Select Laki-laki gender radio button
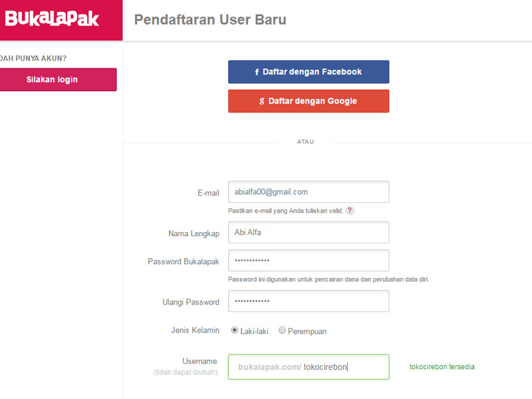This screenshot has width=532, height=399. pyautogui.click(x=235, y=330)
